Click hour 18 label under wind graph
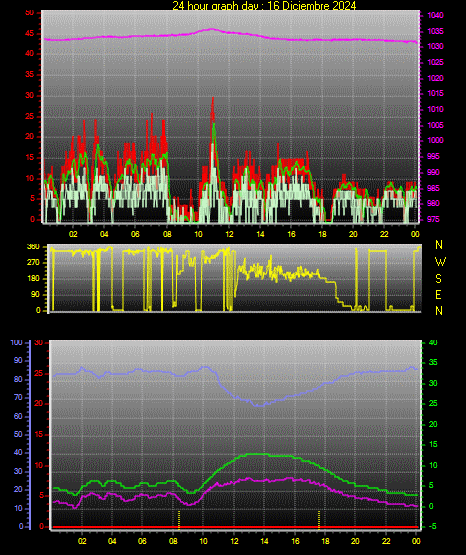 click(322, 234)
